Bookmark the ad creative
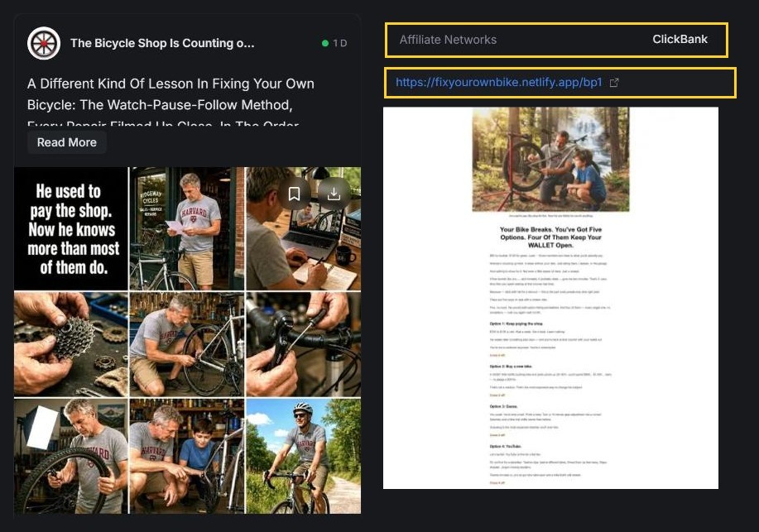Image resolution: width=759 pixels, height=532 pixels. point(295,194)
